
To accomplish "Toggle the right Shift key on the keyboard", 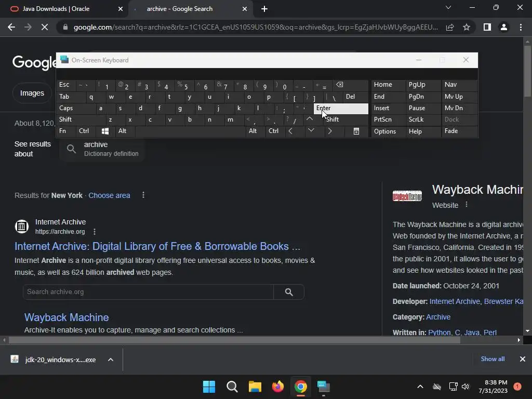I will point(345,119).
